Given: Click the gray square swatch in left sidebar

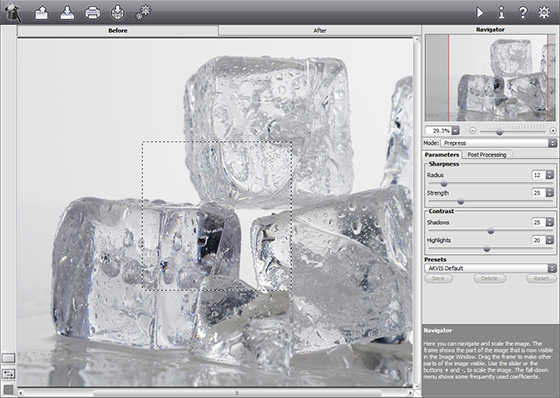Looking at the screenshot, I should point(8,389).
